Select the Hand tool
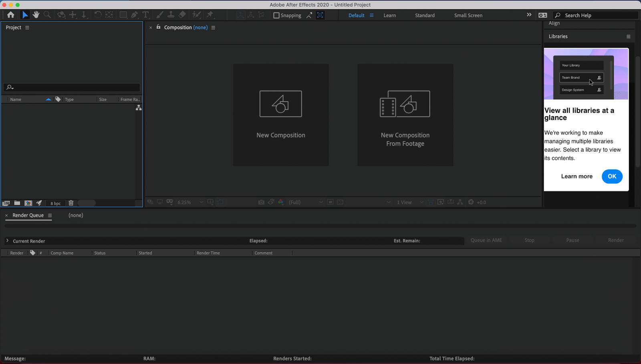The height and width of the screenshot is (364, 641). point(36,15)
